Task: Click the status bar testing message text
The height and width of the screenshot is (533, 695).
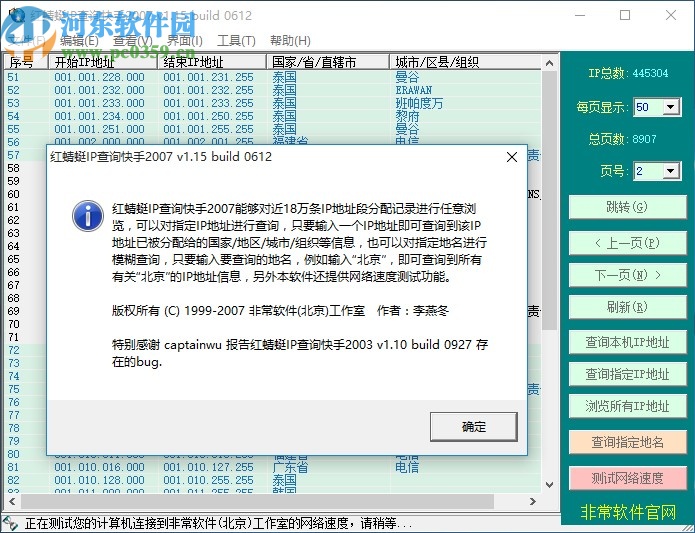Action: coord(219,524)
